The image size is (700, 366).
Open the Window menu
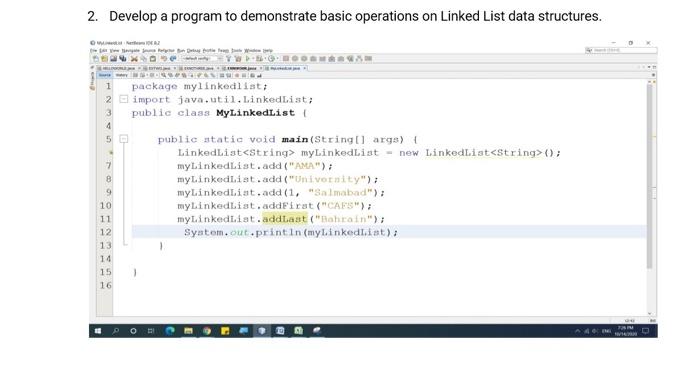tap(252, 50)
